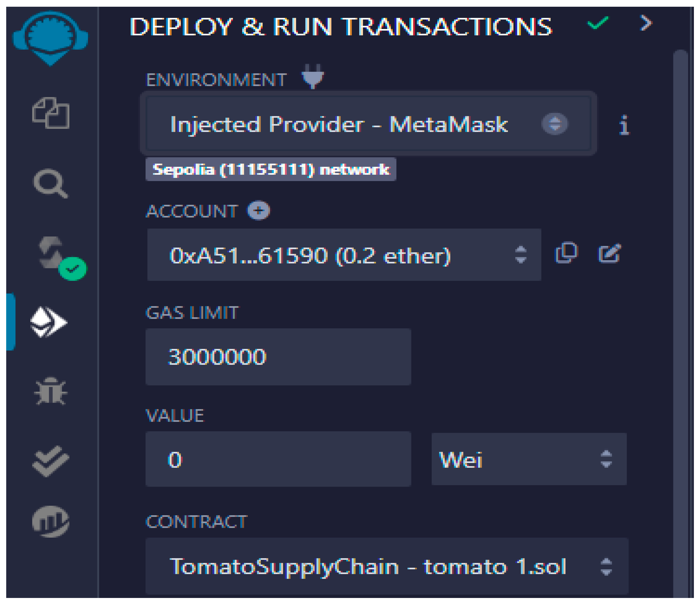This screenshot has width=700, height=603.
Task: Open the Debugger bug icon
Action: pos(51,391)
